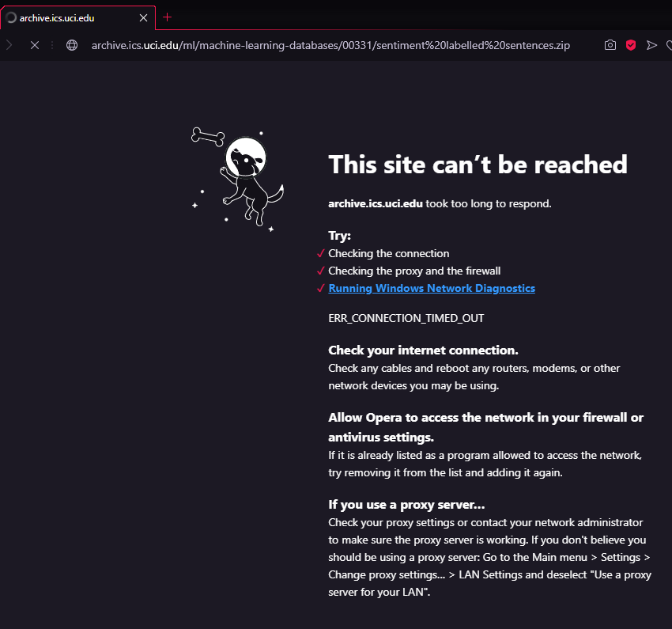
Task: Capture a snapshot with the camera icon
Action: coord(610,45)
